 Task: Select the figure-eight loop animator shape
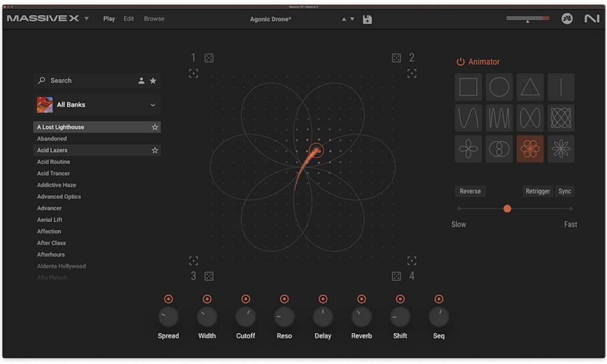click(530, 118)
